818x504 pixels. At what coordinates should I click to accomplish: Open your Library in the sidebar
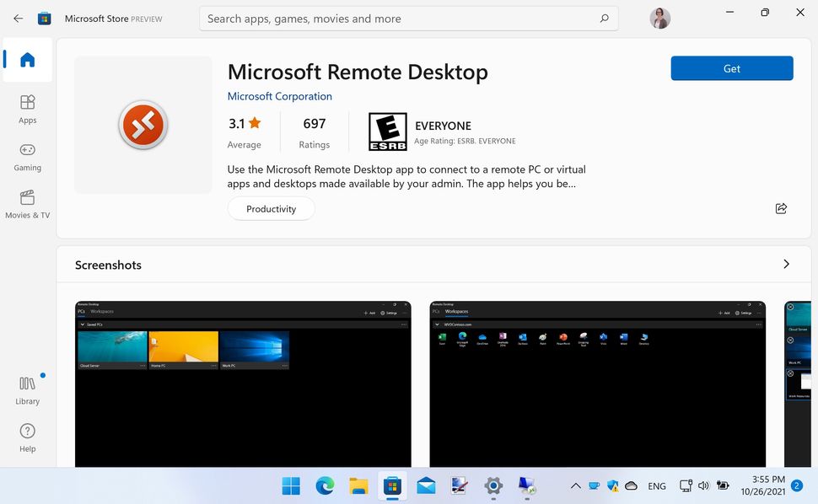click(x=27, y=389)
